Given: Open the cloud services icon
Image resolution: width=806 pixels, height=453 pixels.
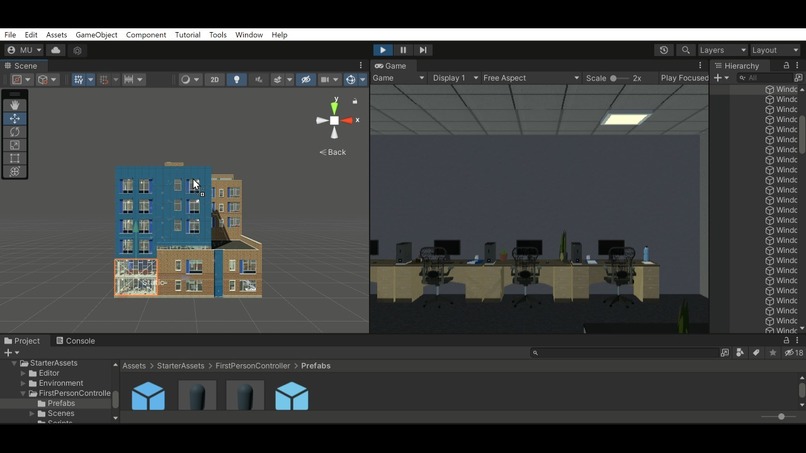Looking at the screenshot, I should pos(56,50).
